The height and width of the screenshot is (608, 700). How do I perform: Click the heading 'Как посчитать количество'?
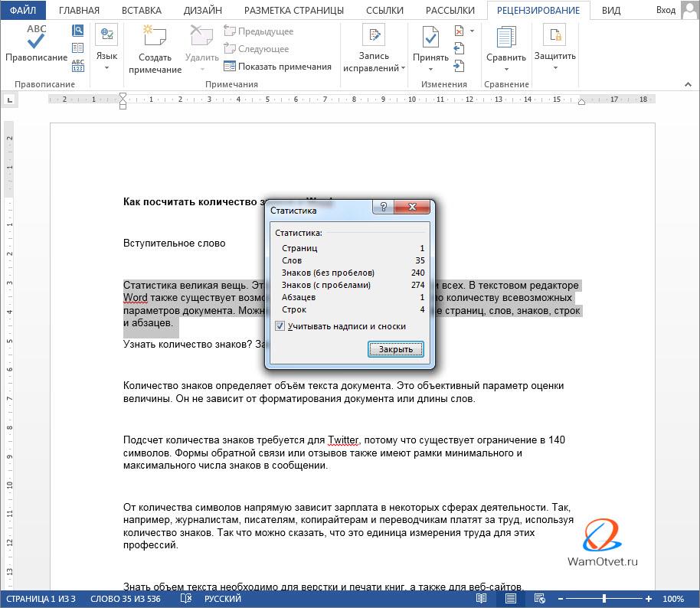pyautogui.click(x=190, y=202)
